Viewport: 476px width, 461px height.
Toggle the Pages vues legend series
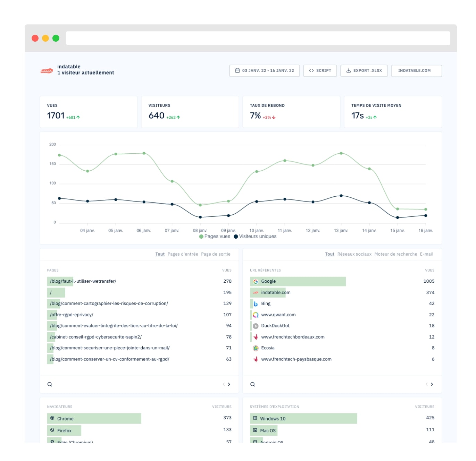click(x=215, y=237)
